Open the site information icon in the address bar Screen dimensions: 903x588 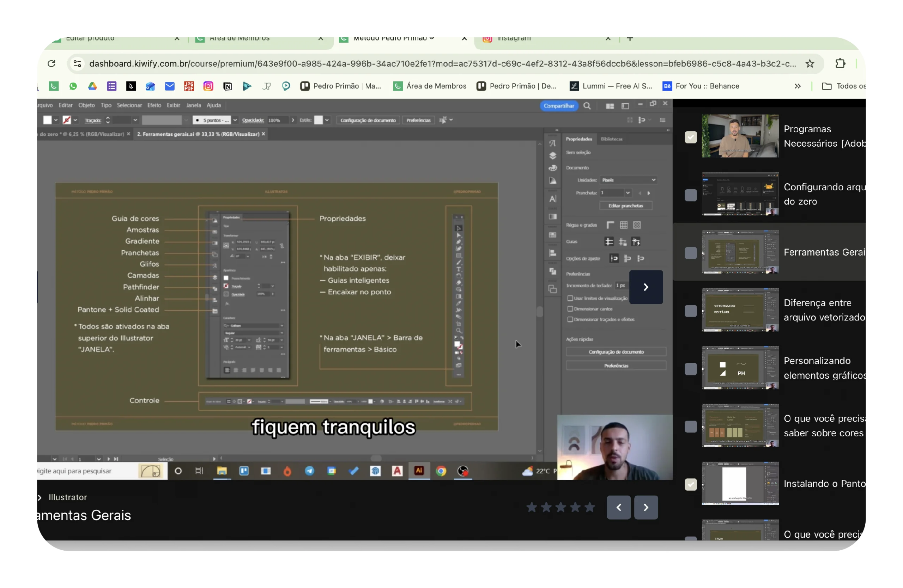point(77,64)
